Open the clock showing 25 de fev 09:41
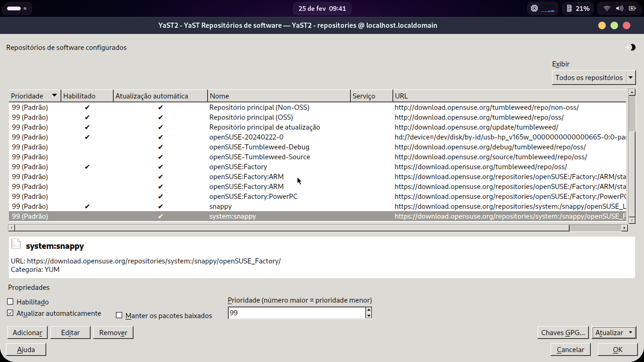The image size is (644, 362). tap(322, 8)
